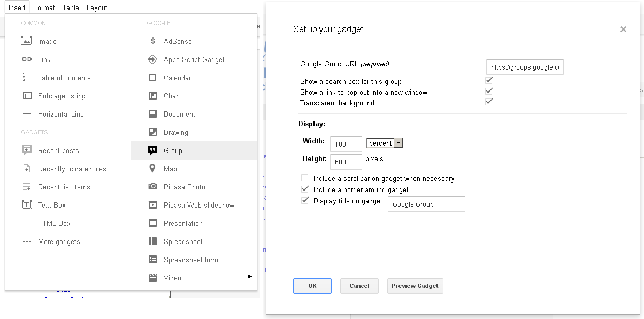Click the Preview Gadget button
The image size is (644, 319).
tap(415, 286)
